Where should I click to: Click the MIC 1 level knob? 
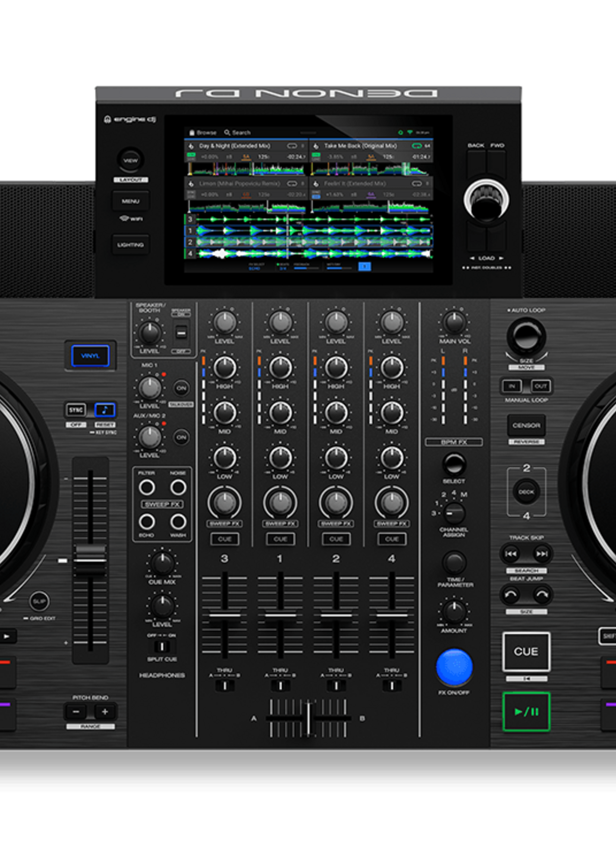tap(150, 388)
